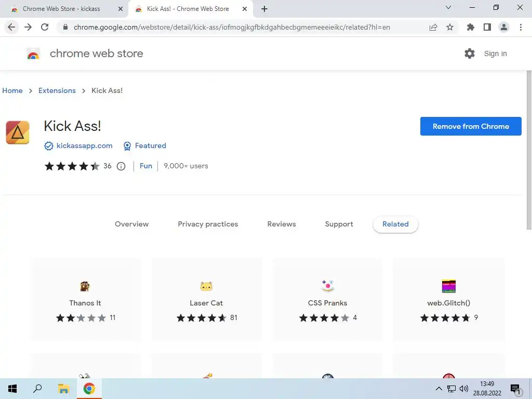Click the rating info circle icon
Viewport: 532px width, 399px height.
(x=121, y=166)
